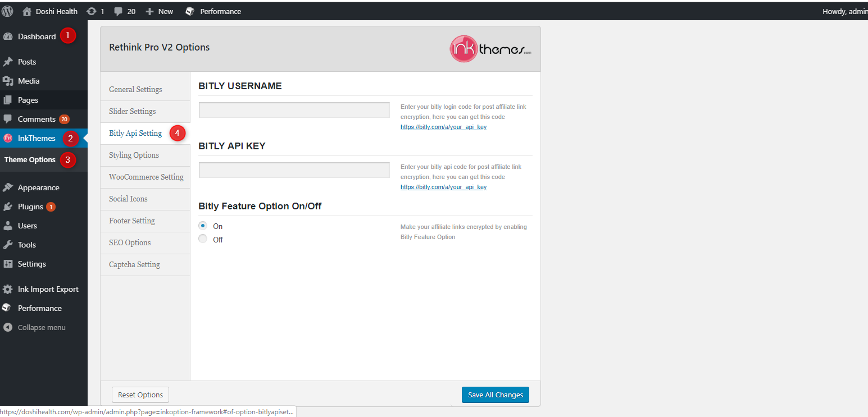This screenshot has height=417, width=868.
Task: Open the Dashboard menu
Action: [x=44, y=36]
